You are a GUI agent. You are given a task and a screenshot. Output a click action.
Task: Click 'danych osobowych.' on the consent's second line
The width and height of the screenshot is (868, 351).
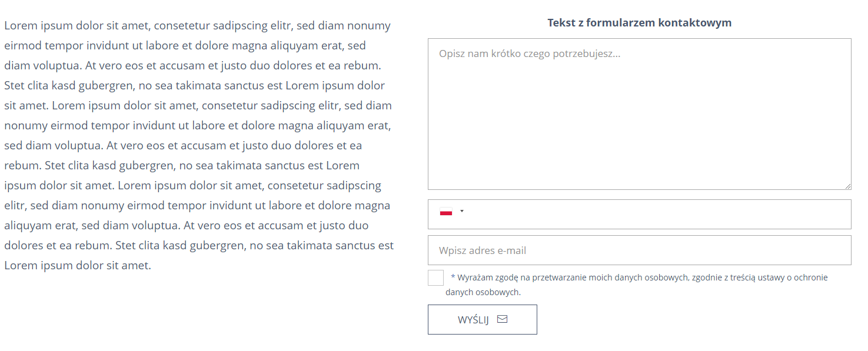[483, 292]
